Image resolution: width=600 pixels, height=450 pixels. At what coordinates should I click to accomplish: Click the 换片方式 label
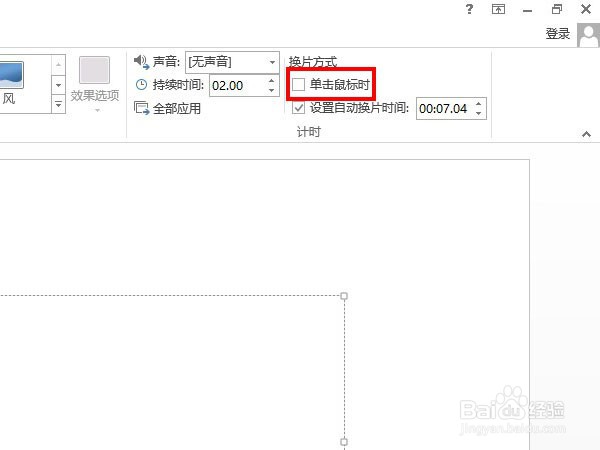point(313,61)
